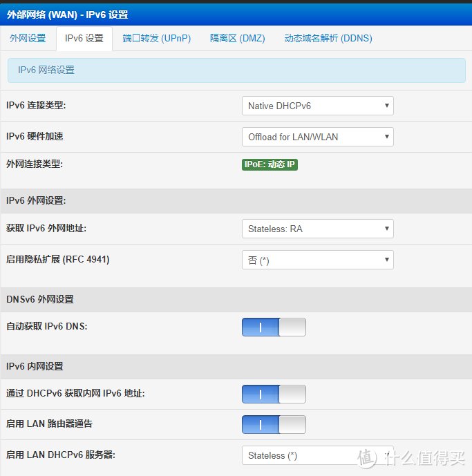
Task: Toggle 通过 DHCPv6 获取内网 IPv6 地址 switch
Action: pyautogui.click(x=274, y=394)
